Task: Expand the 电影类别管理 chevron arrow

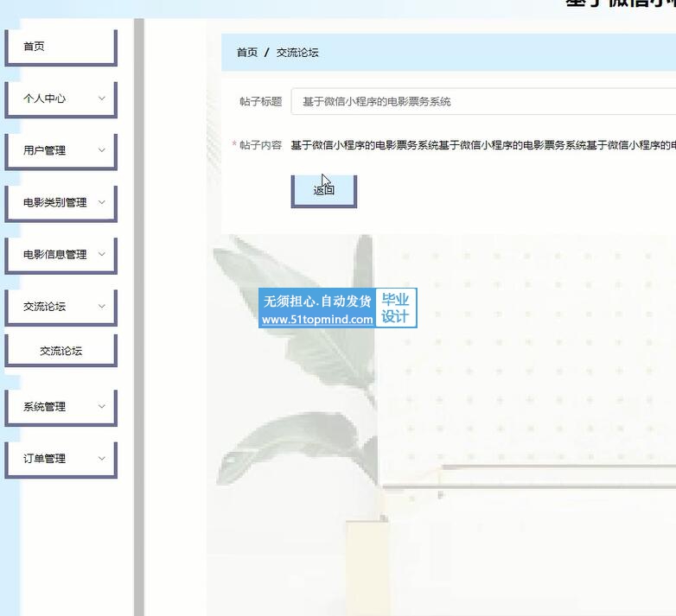Action: coord(102,202)
